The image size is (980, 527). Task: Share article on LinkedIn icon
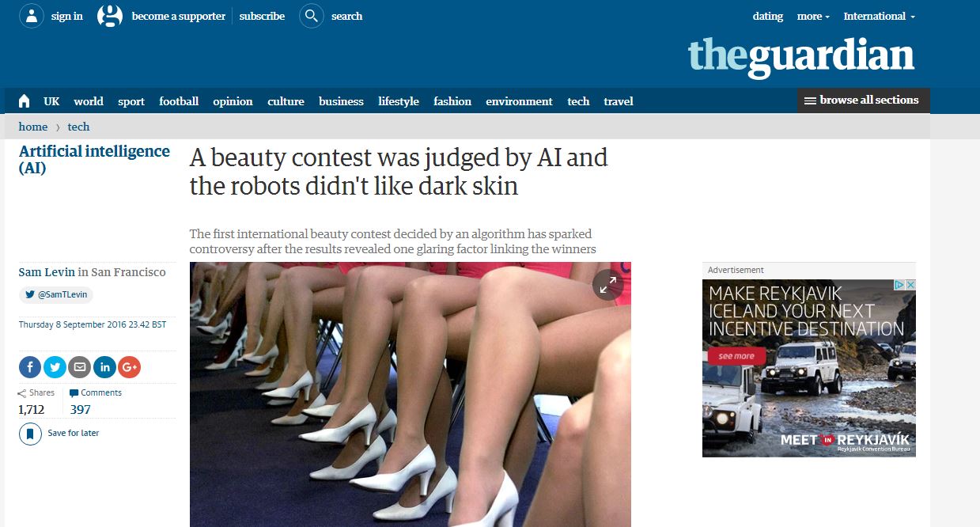pos(104,367)
